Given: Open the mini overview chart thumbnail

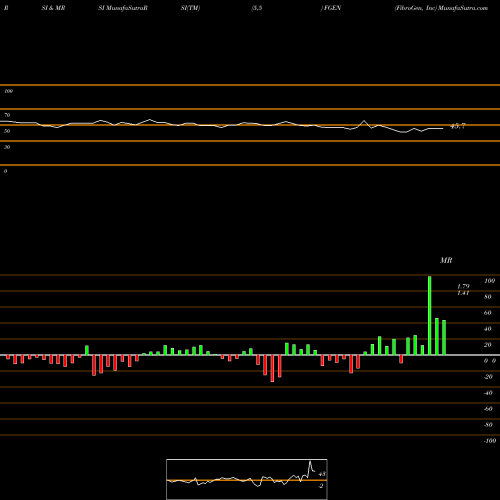Looking at the screenshot, I should 247,479.
